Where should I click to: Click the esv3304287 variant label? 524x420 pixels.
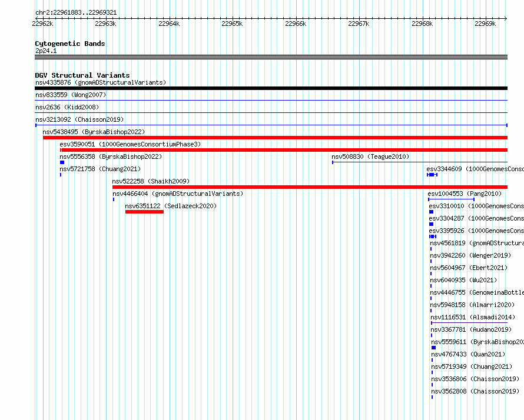point(476,218)
